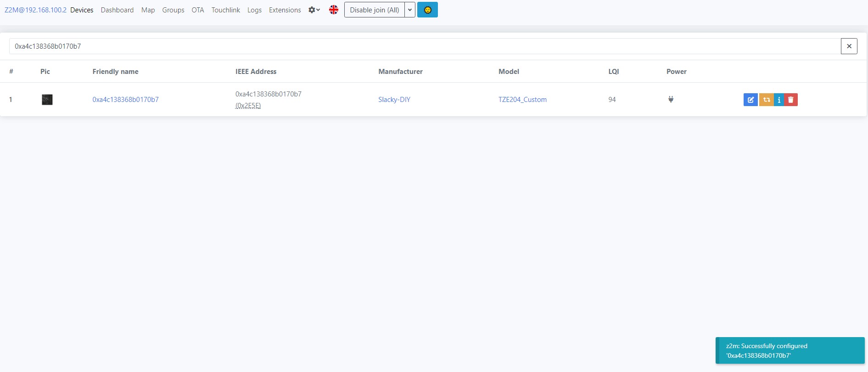Open the OTA updates page
Viewport: 868px width, 372px height.
coord(198,10)
